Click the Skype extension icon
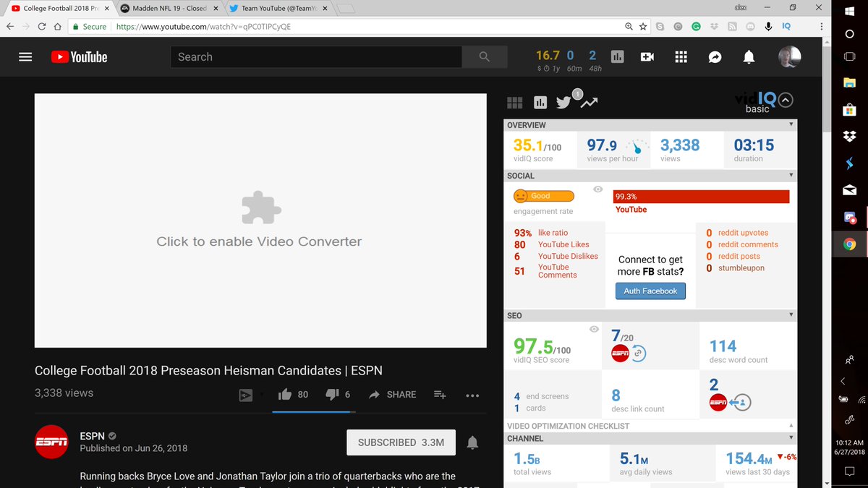868x488 pixels. point(660,26)
